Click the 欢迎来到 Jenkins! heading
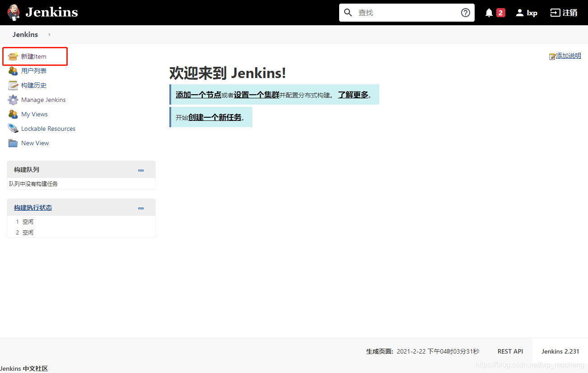Image resolution: width=588 pixels, height=373 pixels. (x=228, y=73)
